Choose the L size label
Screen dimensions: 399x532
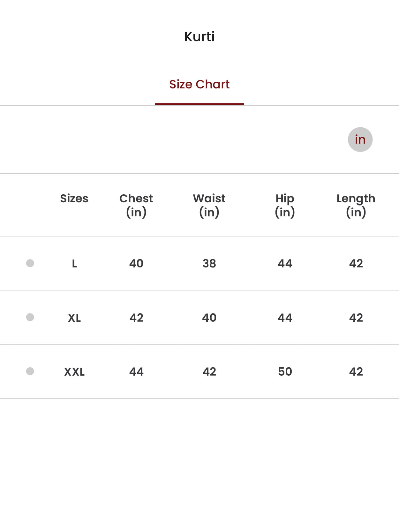pyautogui.click(x=74, y=264)
